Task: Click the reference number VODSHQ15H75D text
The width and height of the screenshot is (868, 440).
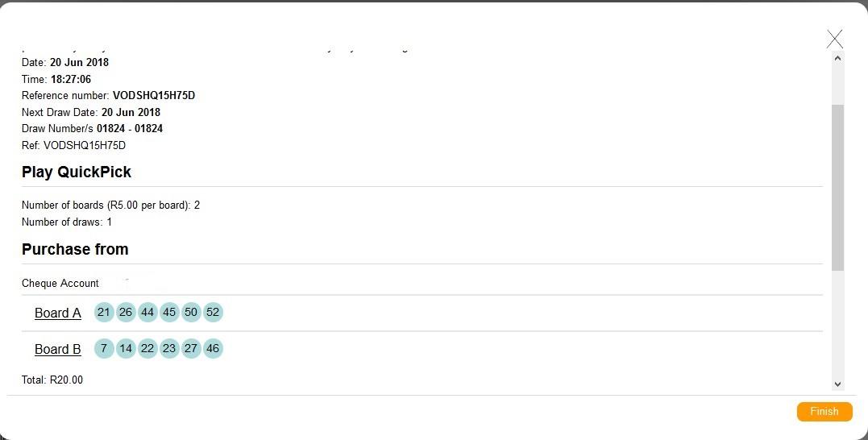Action: (154, 95)
